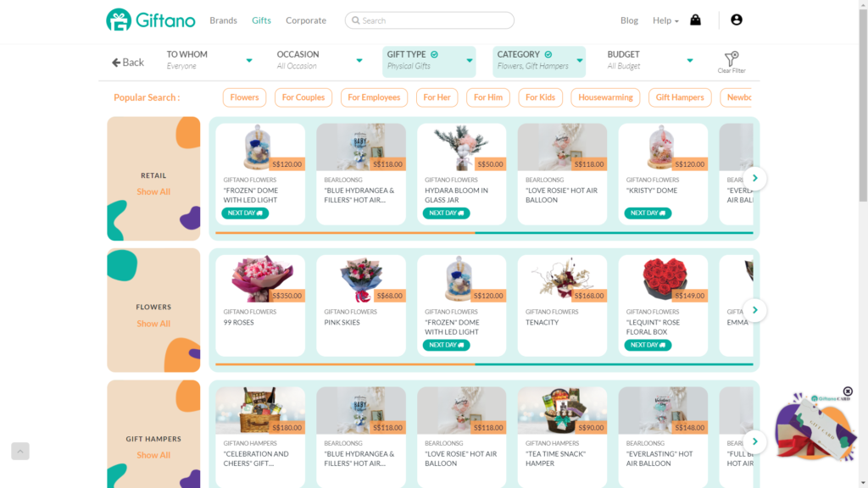Open the Corporate menu item
The width and height of the screenshot is (868, 488).
(x=305, y=20)
